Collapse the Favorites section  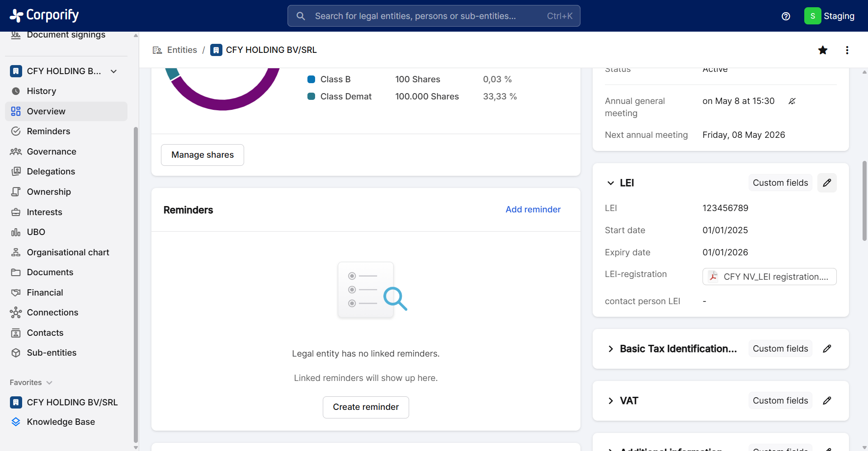[x=49, y=383]
